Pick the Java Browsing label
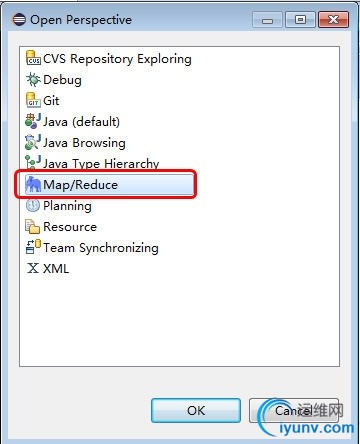Screen dimensions: 360x444 (84, 143)
